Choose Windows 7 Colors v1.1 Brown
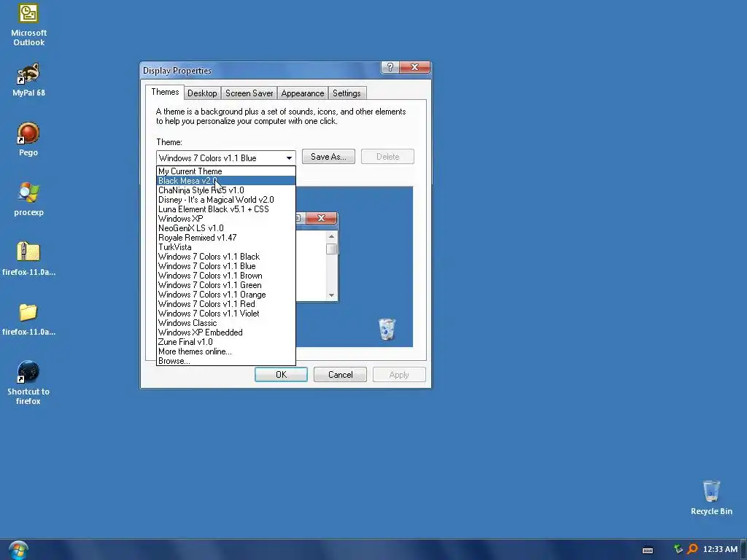 pos(226,276)
